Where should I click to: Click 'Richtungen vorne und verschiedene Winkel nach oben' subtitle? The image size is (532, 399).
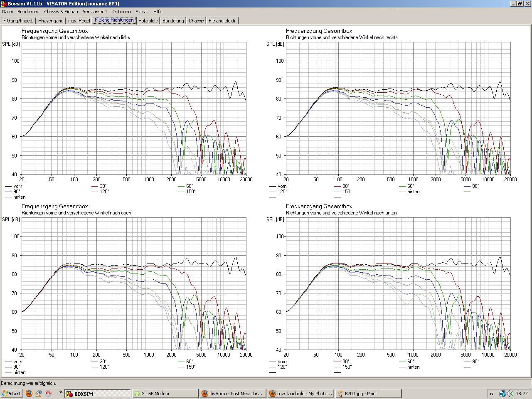click(76, 213)
